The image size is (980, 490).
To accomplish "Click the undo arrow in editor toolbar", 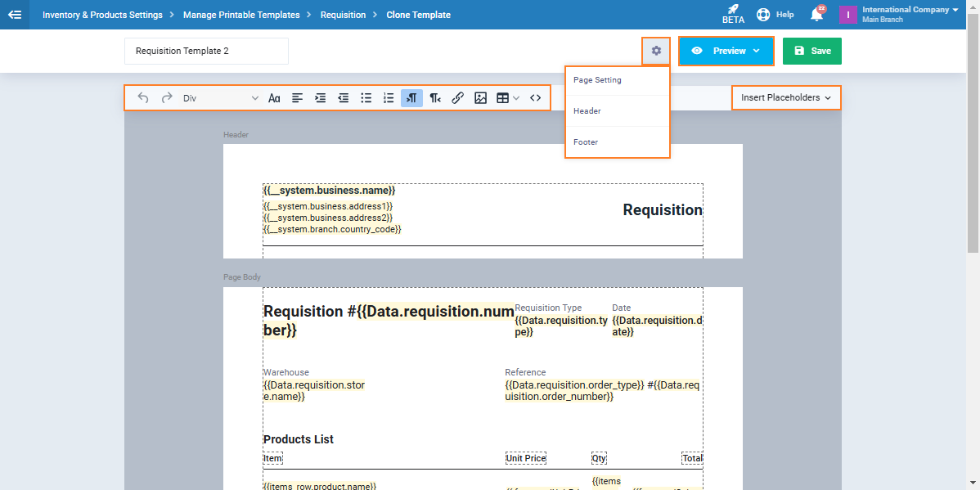I will 143,98.
